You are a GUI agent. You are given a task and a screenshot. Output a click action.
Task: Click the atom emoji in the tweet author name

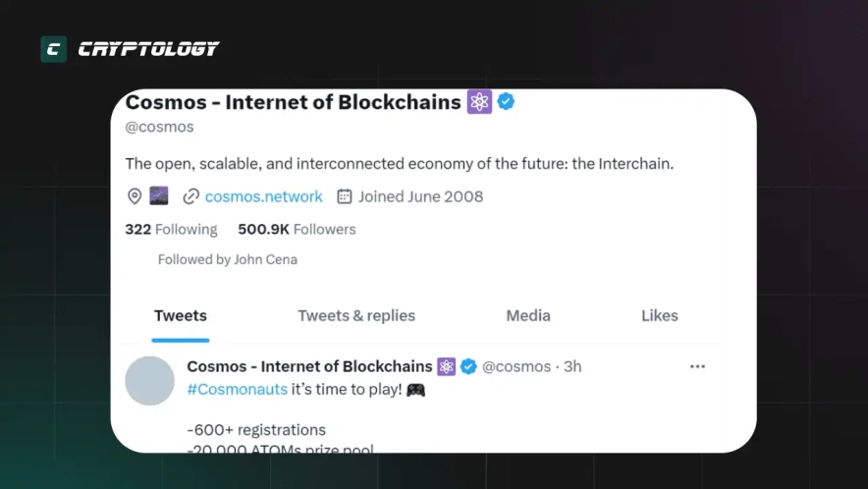tap(447, 366)
